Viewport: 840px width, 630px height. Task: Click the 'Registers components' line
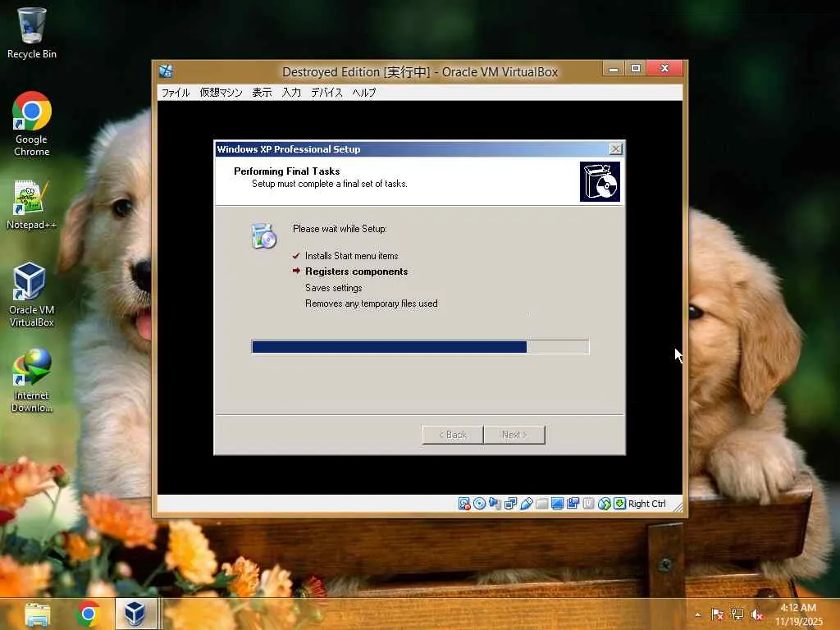[x=356, y=272]
